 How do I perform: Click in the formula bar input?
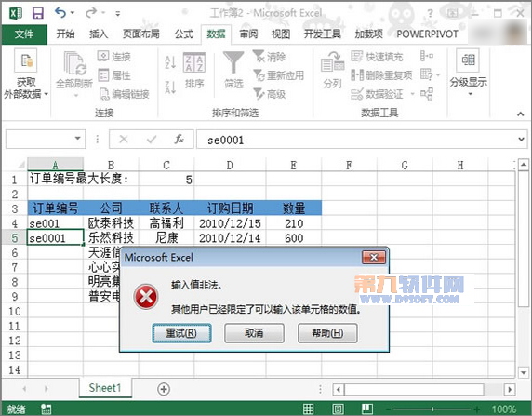click(x=356, y=140)
